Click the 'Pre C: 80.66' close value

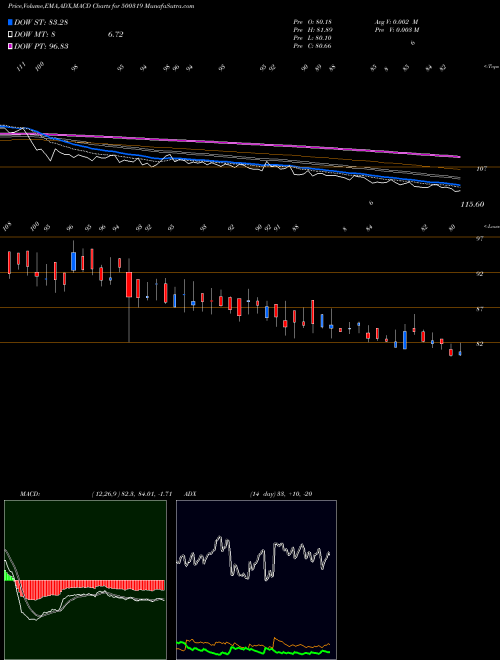pos(312,46)
